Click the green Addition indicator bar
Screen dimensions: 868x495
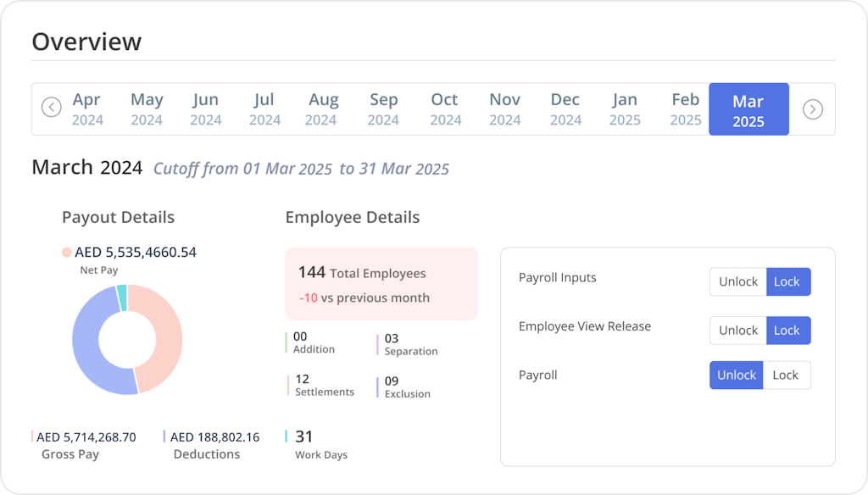[x=288, y=341]
